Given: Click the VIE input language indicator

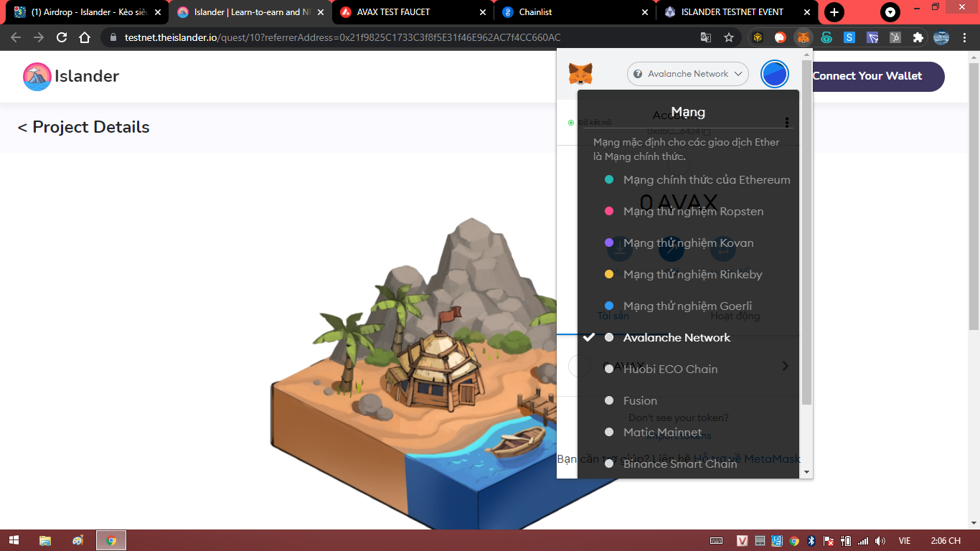Looking at the screenshot, I should coord(905,540).
